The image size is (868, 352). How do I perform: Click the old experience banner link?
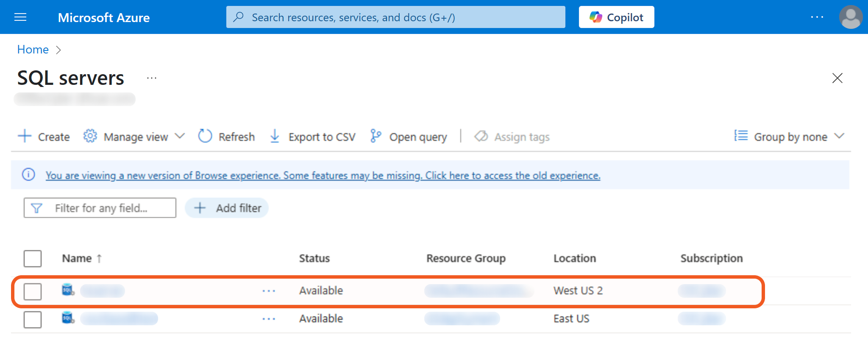coord(323,175)
